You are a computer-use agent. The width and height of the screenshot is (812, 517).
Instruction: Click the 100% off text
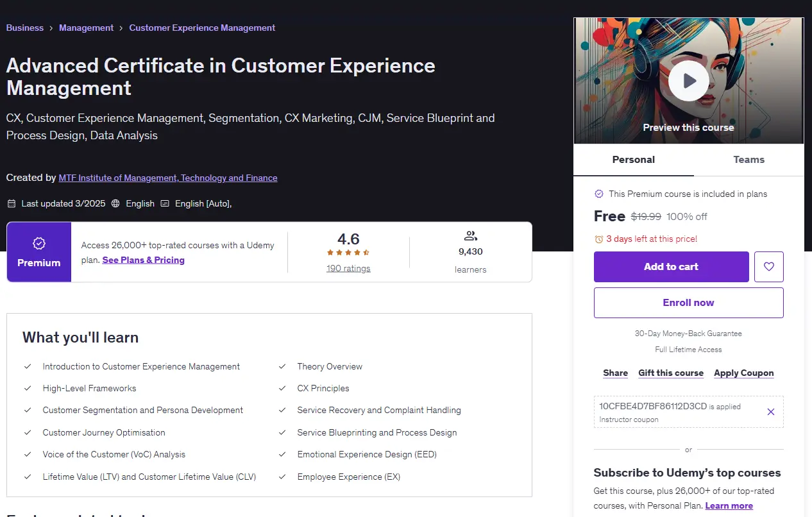(687, 217)
